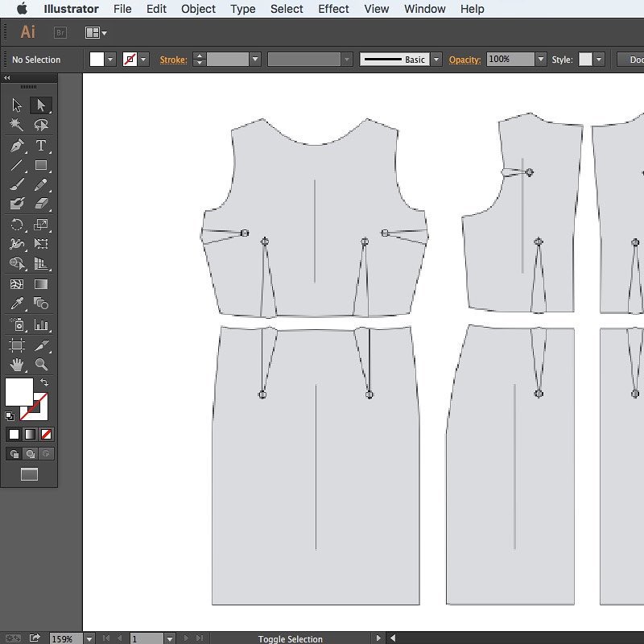Click the large white Fill swatch
Image resolution: width=644 pixels, height=644 pixels.
click(x=19, y=391)
